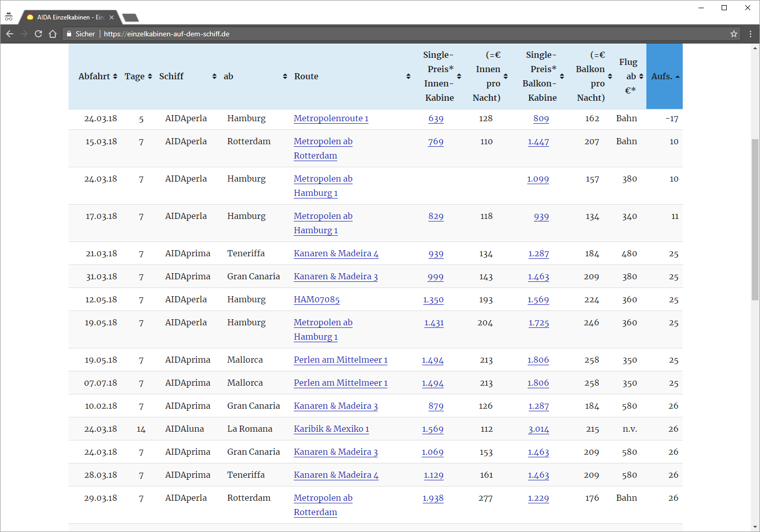Click balcony price 1.447
The image size is (760, 532).
pos(538,142)
